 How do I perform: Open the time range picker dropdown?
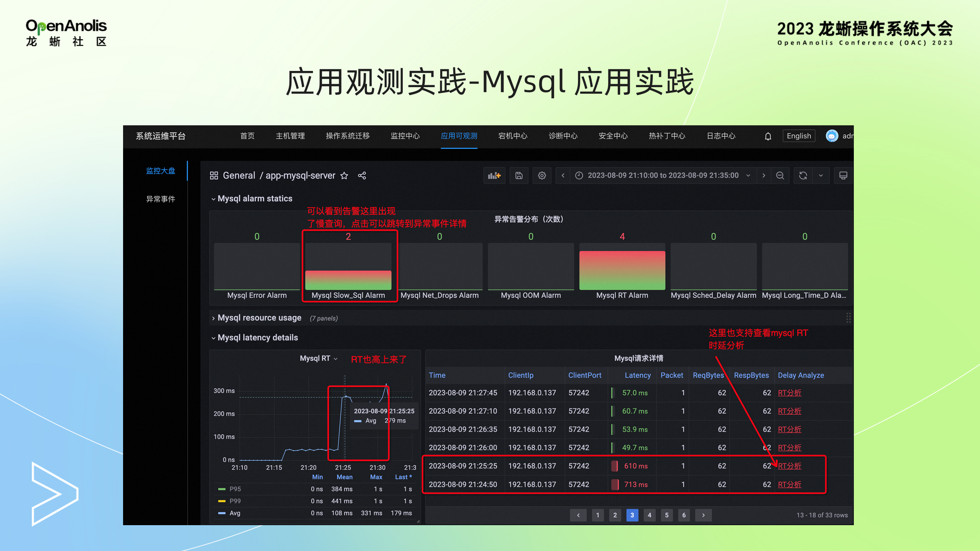[x=662, y=176]
